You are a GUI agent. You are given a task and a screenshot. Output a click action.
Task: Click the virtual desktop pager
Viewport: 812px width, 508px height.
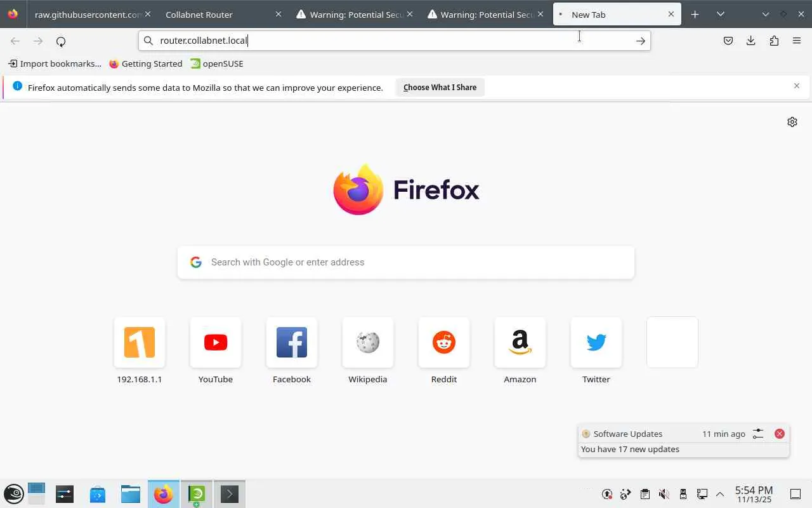click(37, 494)
